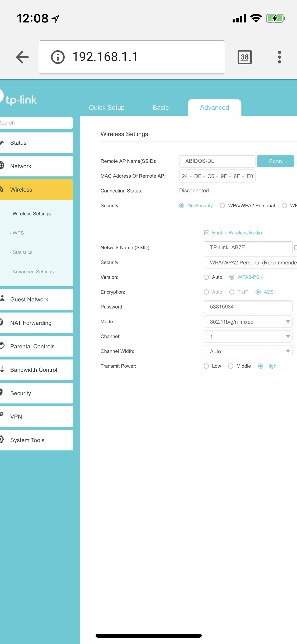This screenshot has width=297, height=644.
Task: Open the System Tools sidebar section
Action: coord(27,440)
